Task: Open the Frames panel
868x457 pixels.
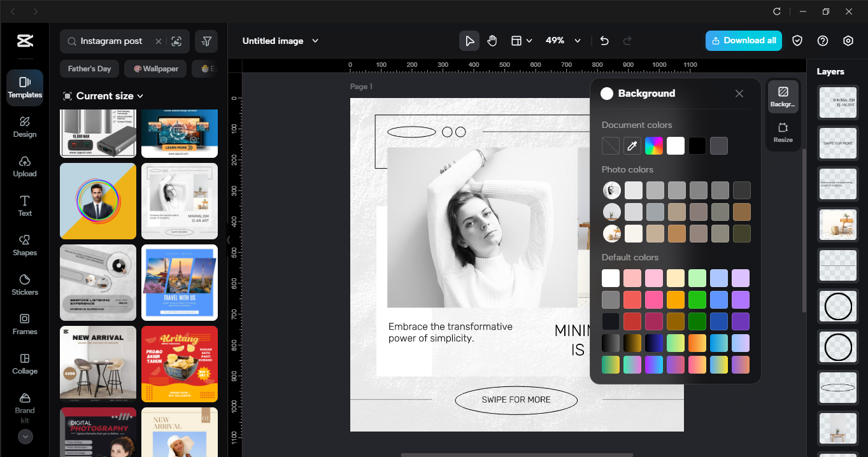Action: 24,325
